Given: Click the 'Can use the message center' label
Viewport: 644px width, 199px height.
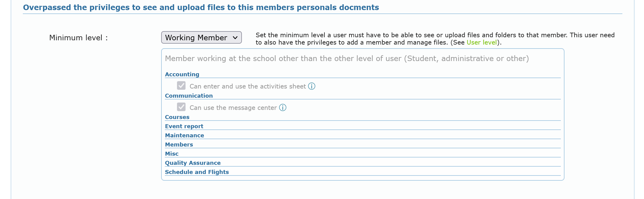Looking at the screenshot, I should (x=233, y=108).
